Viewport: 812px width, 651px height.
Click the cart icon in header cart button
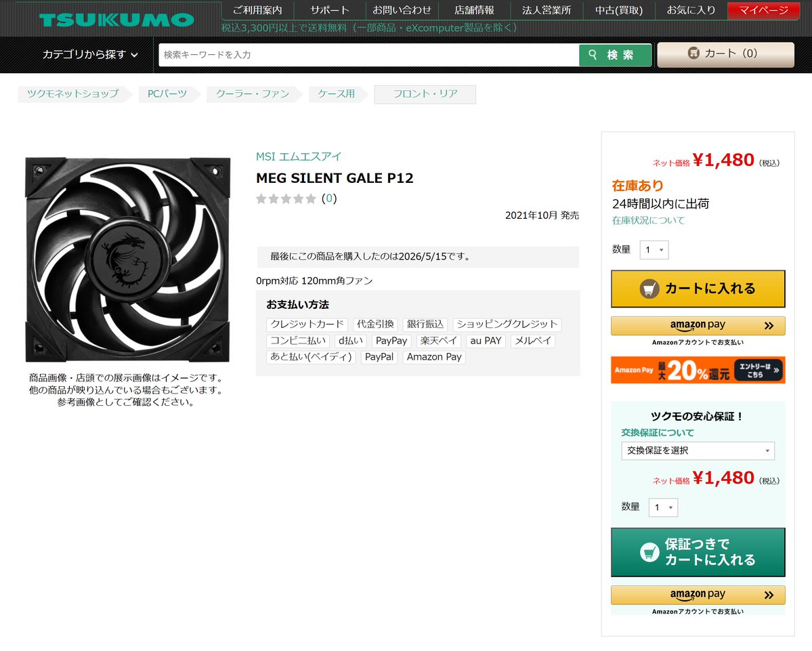tap(693, 53)
